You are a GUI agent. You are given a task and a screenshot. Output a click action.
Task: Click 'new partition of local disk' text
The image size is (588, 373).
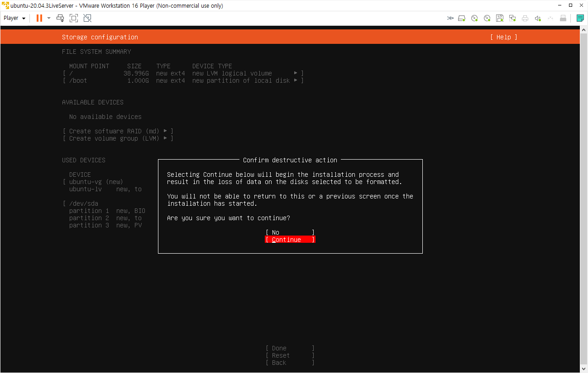coord(241,80)
